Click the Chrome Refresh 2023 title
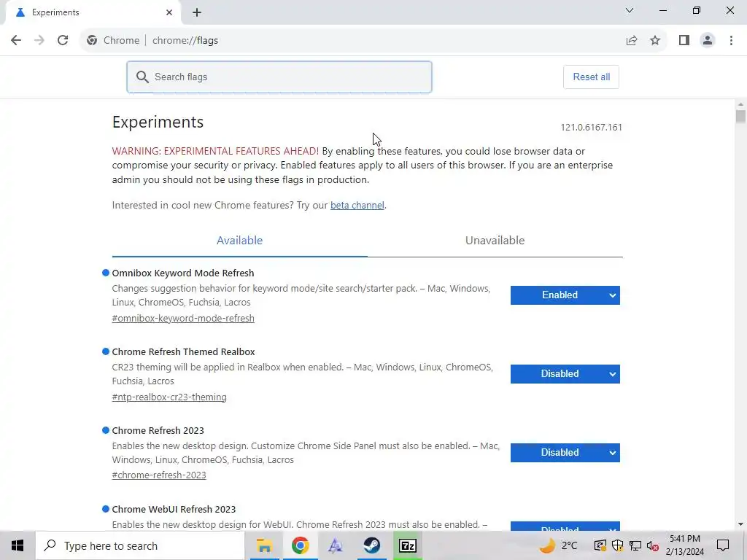The image size is (747, 560). pyautogui.click(x=158, y=430)
